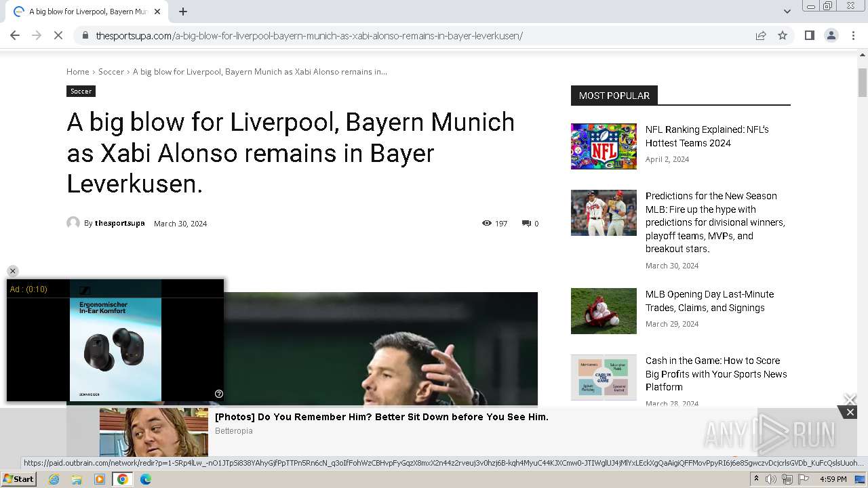Click the browser back arrow
Screen dimensions: 868x488
click(15, 35)
